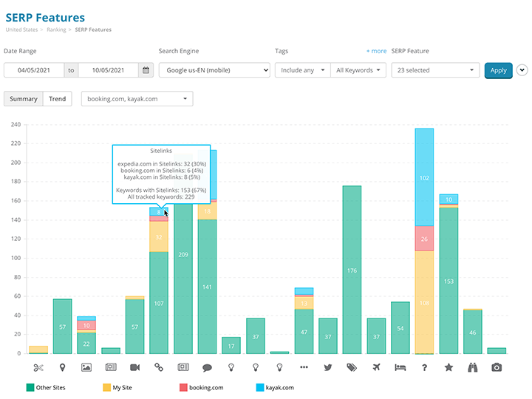
Task: Select the star reviews feature icon
Action: pos(449,367)
